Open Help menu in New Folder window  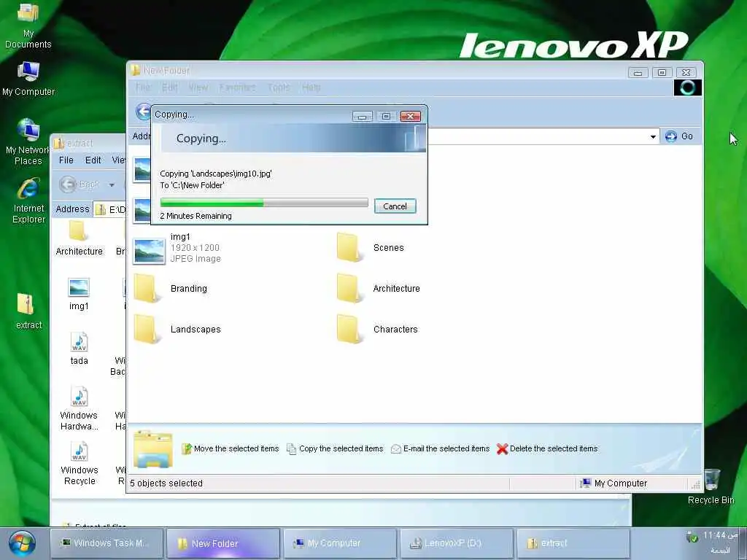tap(311, 87)
